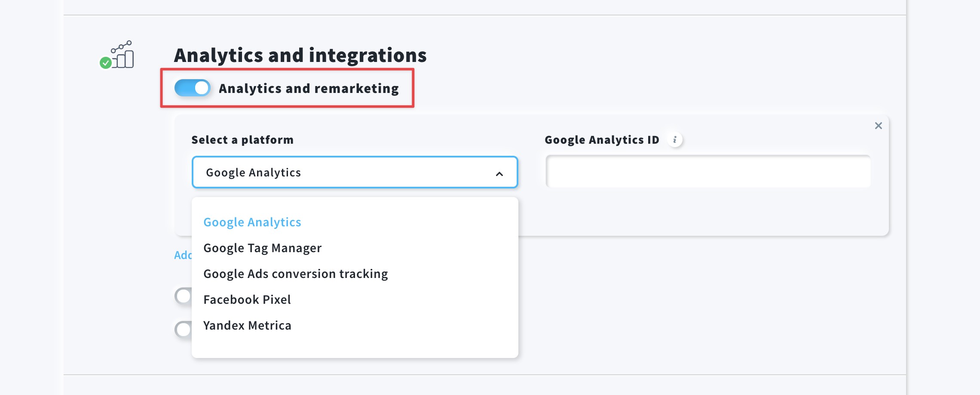
Task: Select Yandex Metrica platform option
Action: click(x=247, y=325)
